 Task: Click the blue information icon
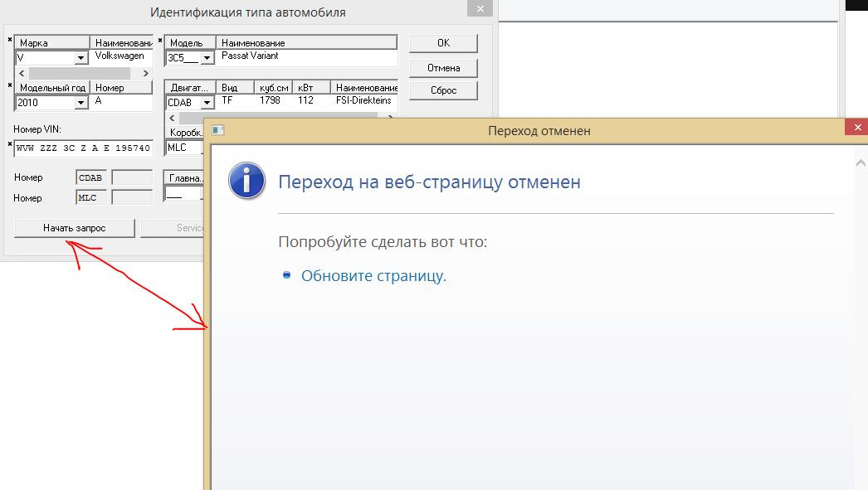click(x=247, y=181)
